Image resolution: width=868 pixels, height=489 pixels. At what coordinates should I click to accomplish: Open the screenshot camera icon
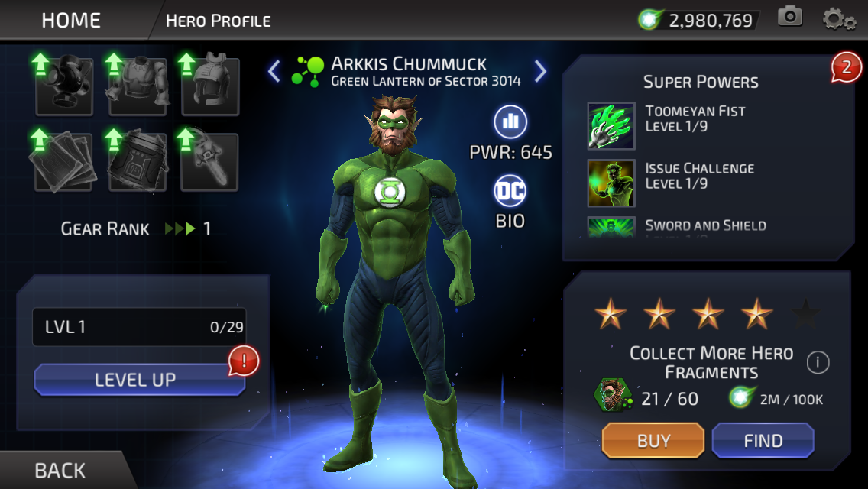click(790, 17)
